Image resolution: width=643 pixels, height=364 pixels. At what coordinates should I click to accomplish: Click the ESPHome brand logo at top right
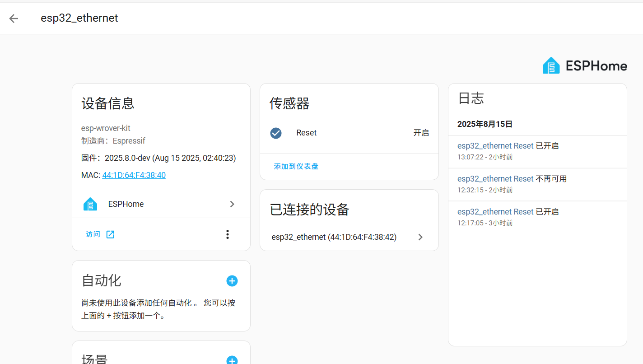(x=585, y=66)
